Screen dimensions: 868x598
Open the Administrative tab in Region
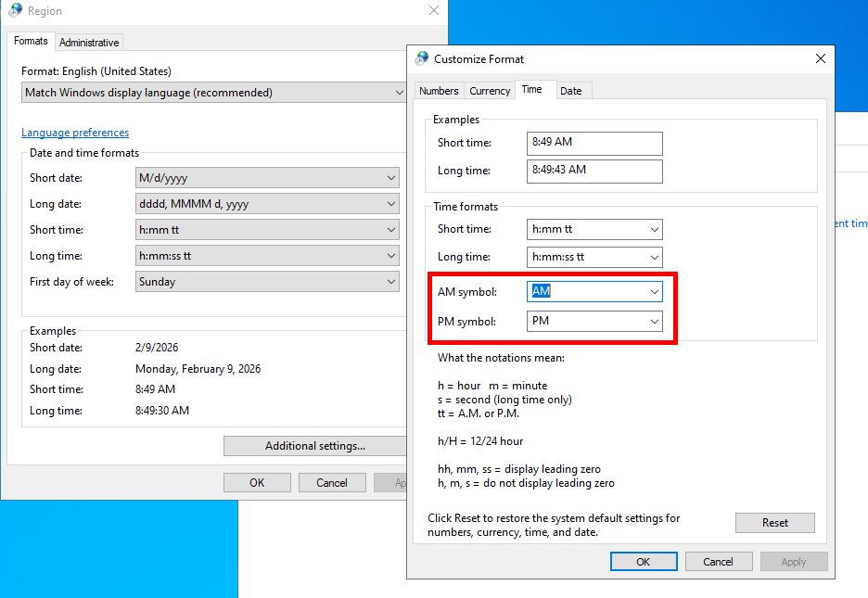pos(89,43)
